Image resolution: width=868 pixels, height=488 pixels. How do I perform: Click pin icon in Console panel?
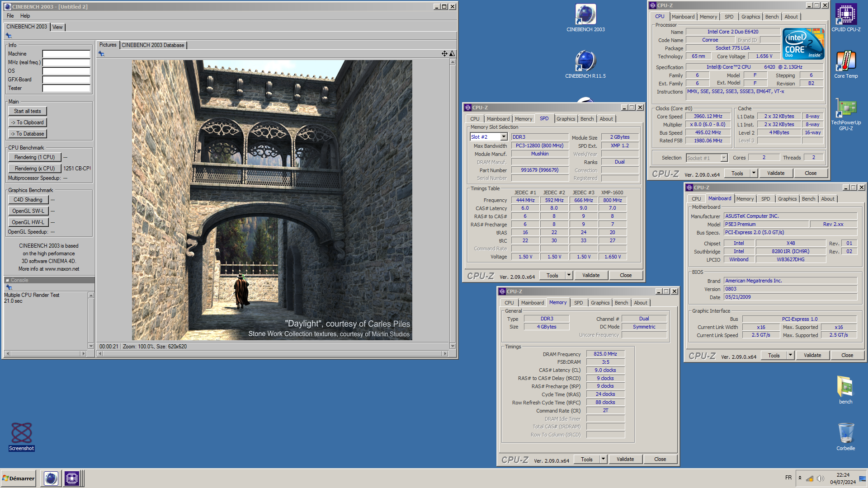pos(9,287)
